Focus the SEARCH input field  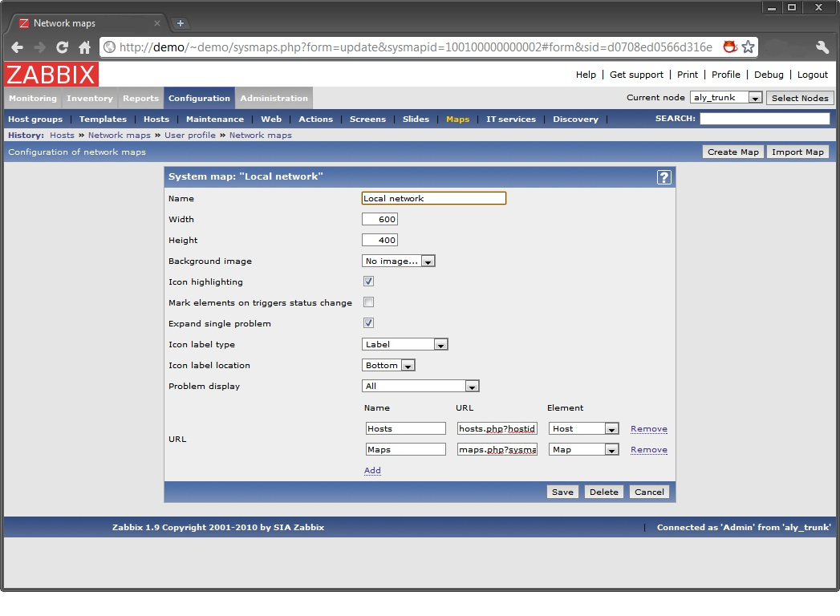click(x=765, y=119)
